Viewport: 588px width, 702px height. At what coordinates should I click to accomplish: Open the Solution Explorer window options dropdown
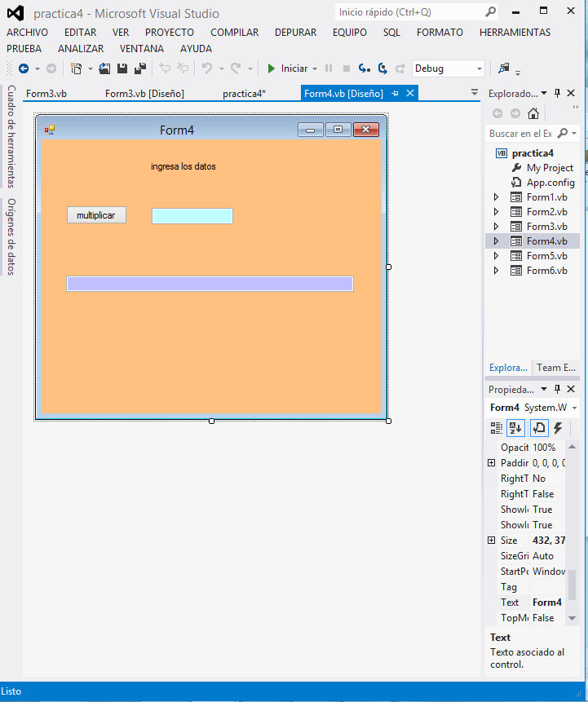(x=544, y=93)
